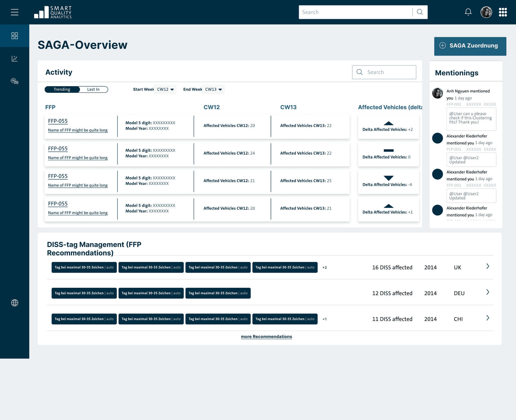Viewport: 516px width, 420px height.
Task: Open the analytics chart view from the sidebar
Action: point(15,59)
